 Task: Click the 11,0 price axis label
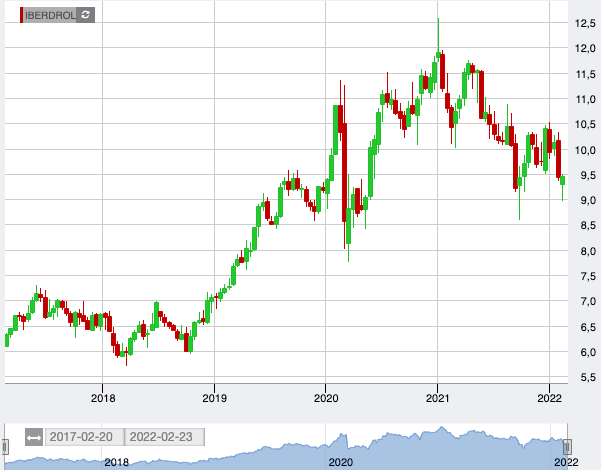pos(586,99)
